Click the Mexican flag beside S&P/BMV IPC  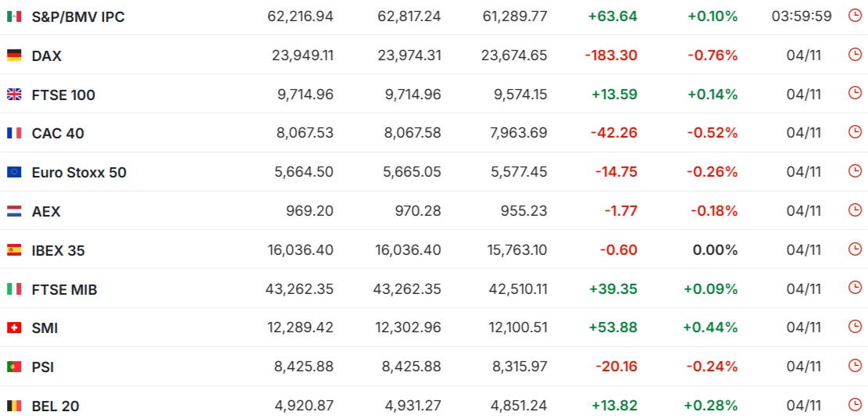pyautogui.click(x=14, y=16)
